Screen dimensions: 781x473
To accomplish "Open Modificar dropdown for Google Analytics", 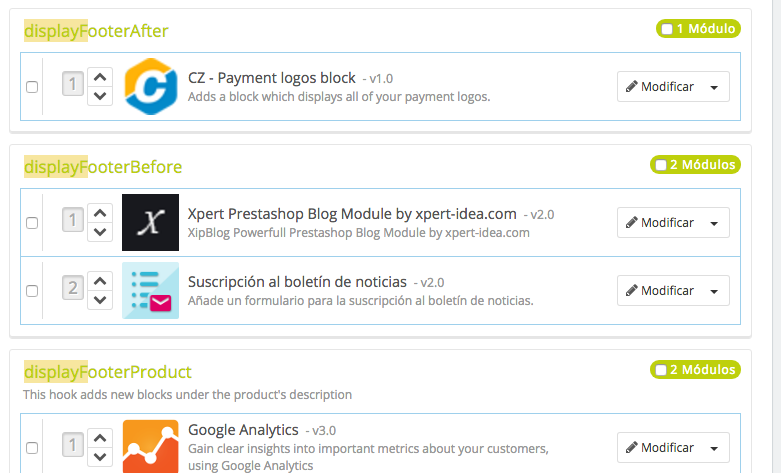I will (x=714, y=447).
